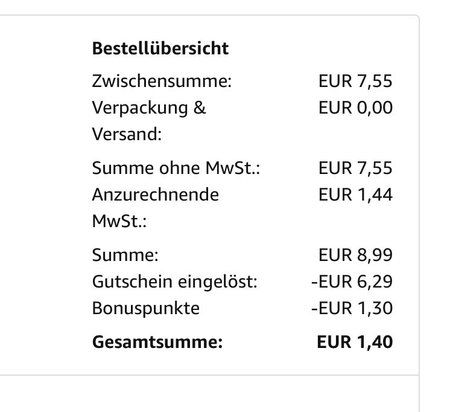Select the sum value EUR 8,99
The image size is (450, 412).
point(355,255)
